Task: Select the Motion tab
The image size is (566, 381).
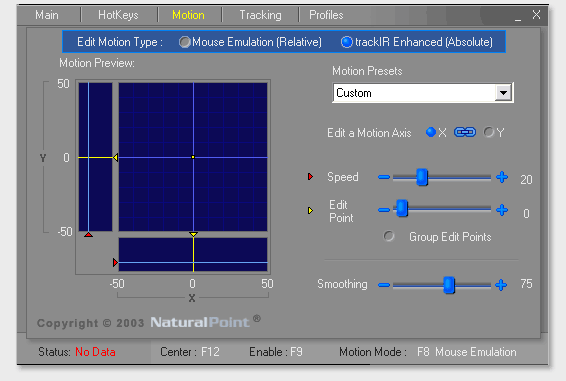Action: (x=188, y=15)
